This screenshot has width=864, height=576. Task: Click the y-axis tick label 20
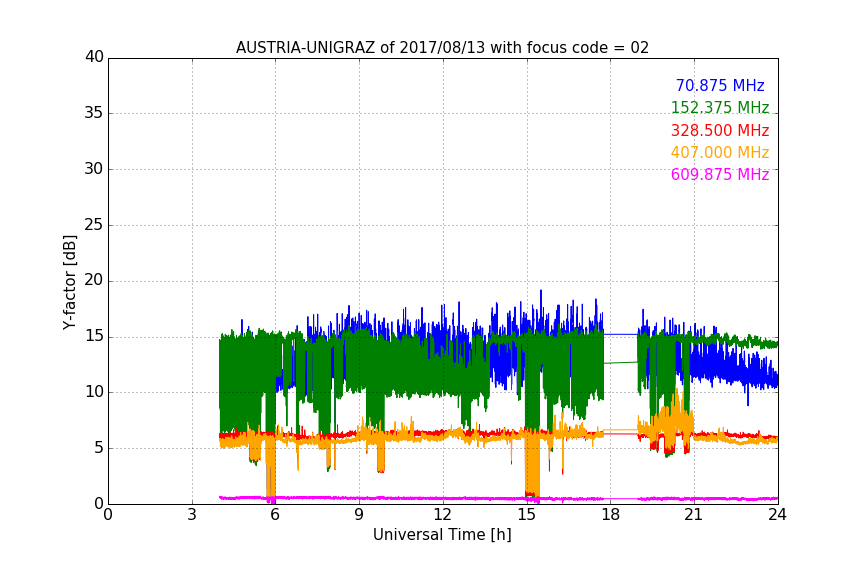(94, 281)
